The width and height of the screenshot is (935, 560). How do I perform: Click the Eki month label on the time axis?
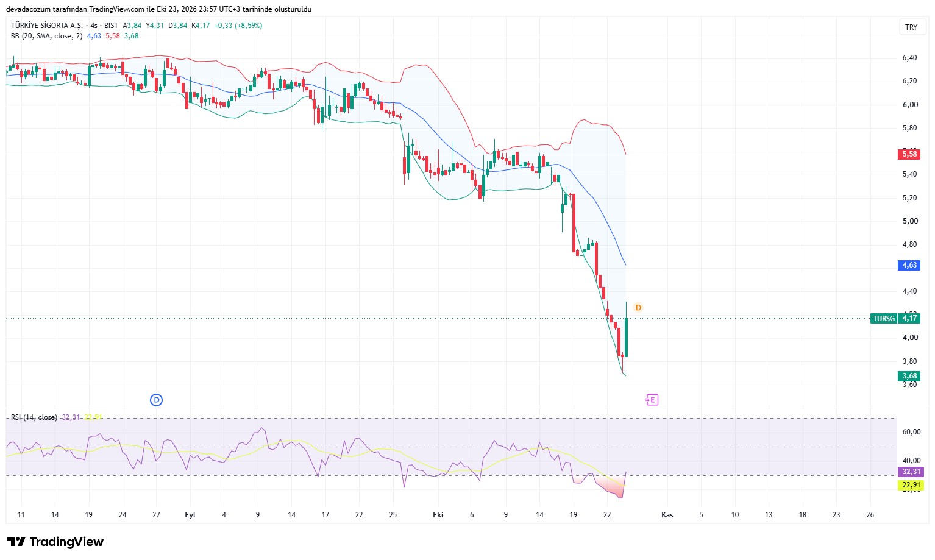click(438, 515)
